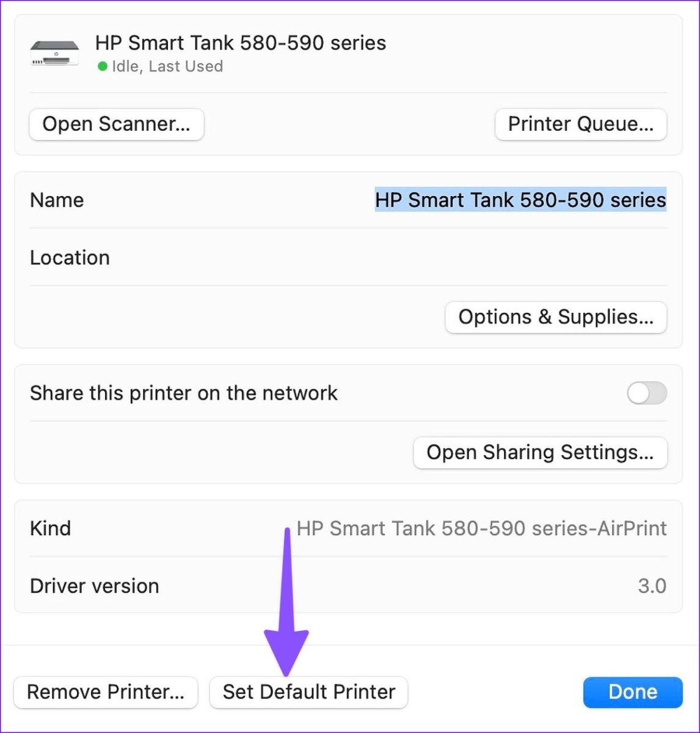Set this printer as default
This screenshot has height=733, width=700.
click(308, 692)
